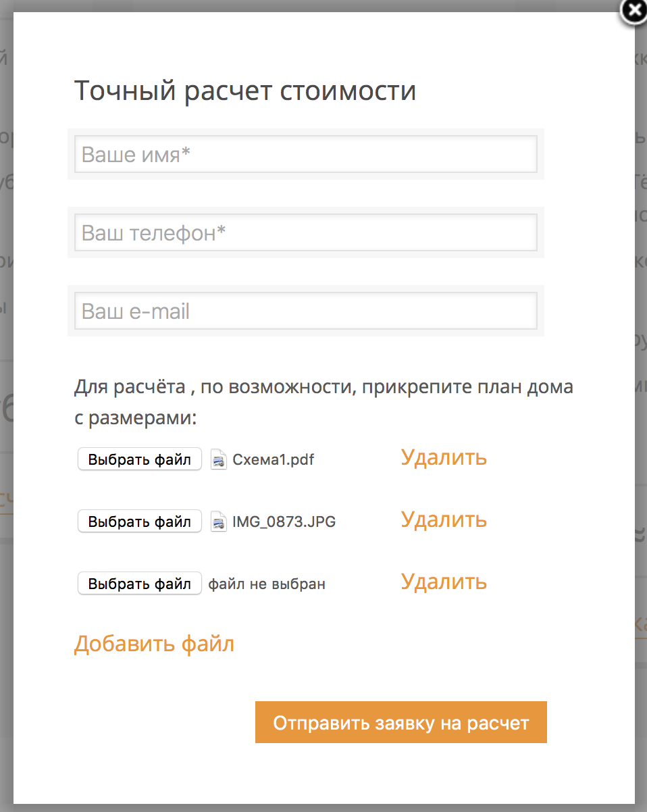The image size is (647, 812).
Task: Close the cost calculation popup
Action: pos(633,11)
